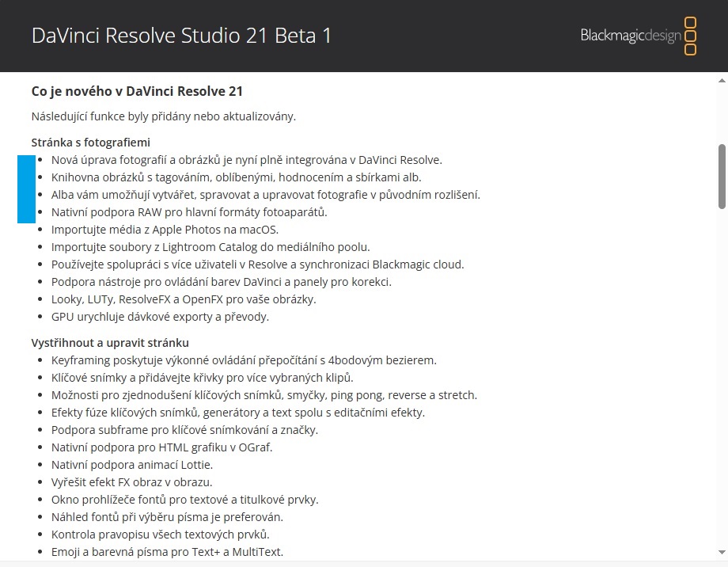Click the 'Looky, LUTy, ResolveFX a OpenFX' line
The width and height of the screenshot is (728, 567).
[184, 299]
